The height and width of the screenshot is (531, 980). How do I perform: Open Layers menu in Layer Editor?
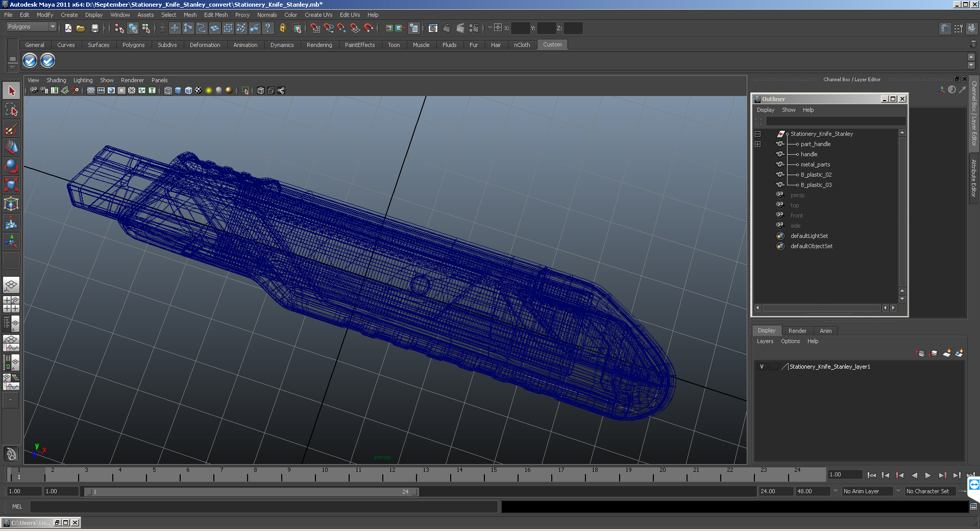765,341
